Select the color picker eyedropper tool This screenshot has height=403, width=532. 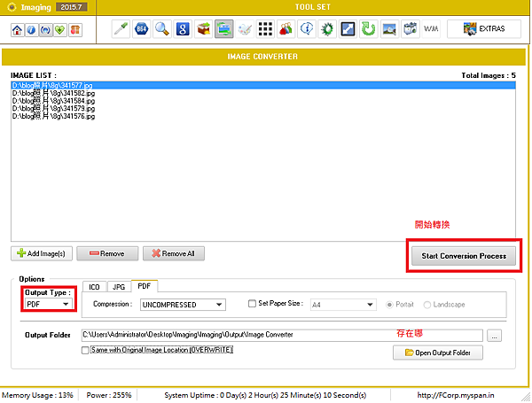(x=121, y=29)
